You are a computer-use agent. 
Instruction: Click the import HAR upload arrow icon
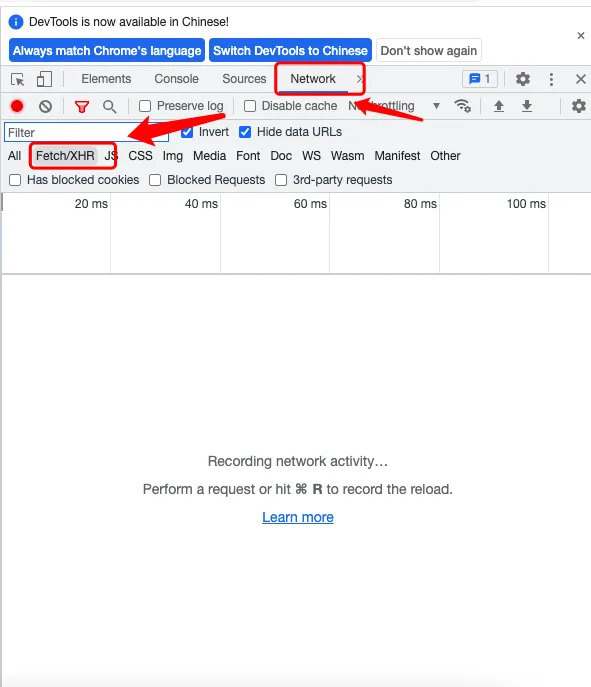pyautogui.click(x=499, y=106)
